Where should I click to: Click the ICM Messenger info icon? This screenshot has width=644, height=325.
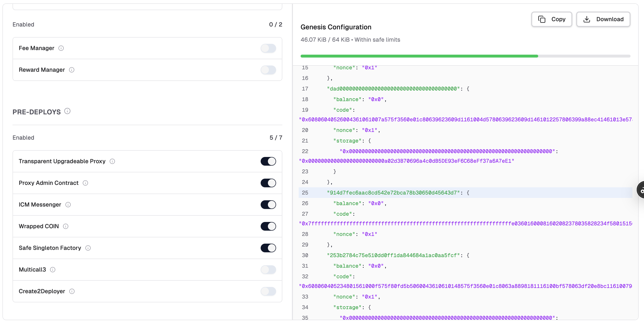68,205
